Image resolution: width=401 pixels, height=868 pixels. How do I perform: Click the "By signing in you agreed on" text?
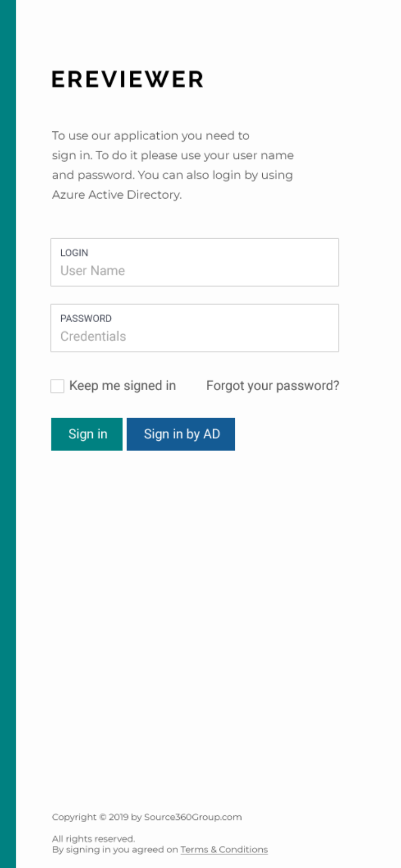[x=114, y=850]
